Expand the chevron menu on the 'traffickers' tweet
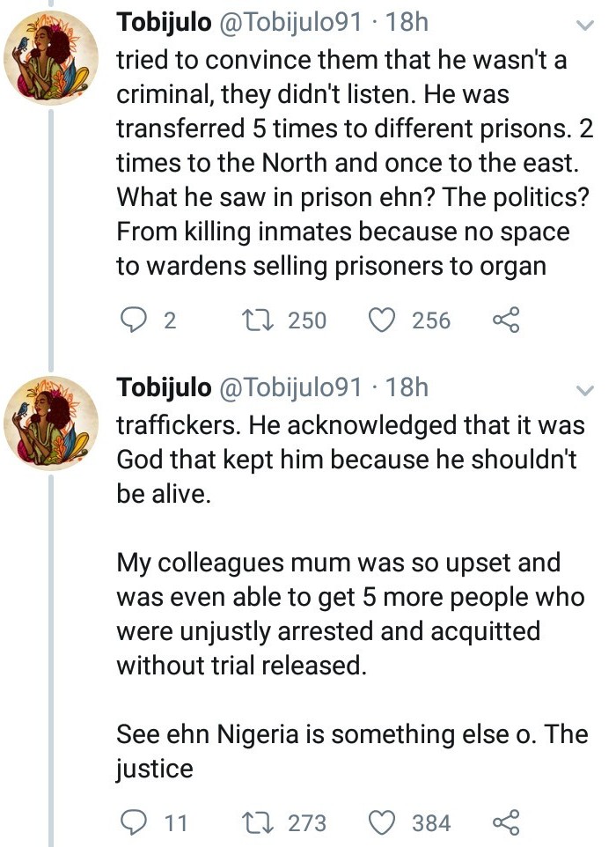The height and width of the screenshot is (847, 616). 584,390
